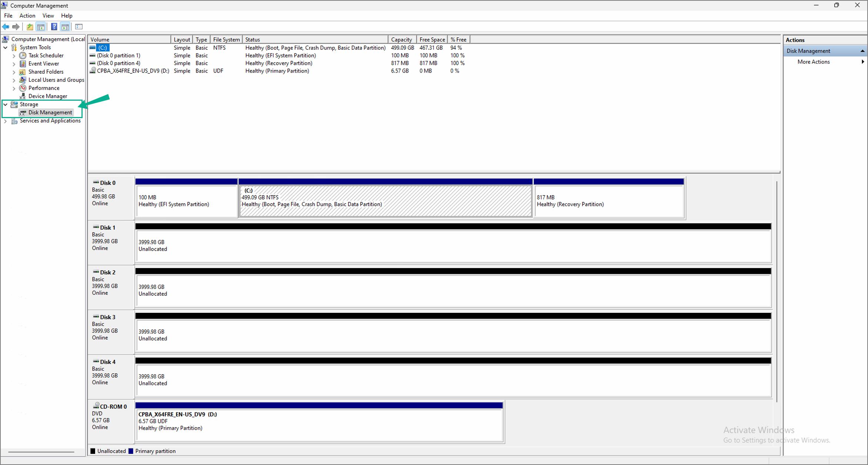Open the View menu
Viewport: 868px width, 465px height.
(48, 16)
